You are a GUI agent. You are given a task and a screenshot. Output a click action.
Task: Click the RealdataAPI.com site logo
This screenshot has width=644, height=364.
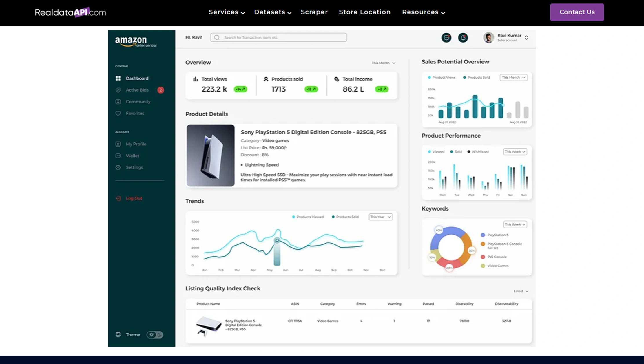(x=70, y=12)
